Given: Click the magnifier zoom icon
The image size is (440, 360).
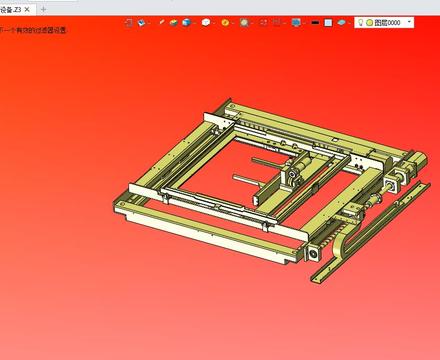Looking at the screenshot, I should click(245, 23).
